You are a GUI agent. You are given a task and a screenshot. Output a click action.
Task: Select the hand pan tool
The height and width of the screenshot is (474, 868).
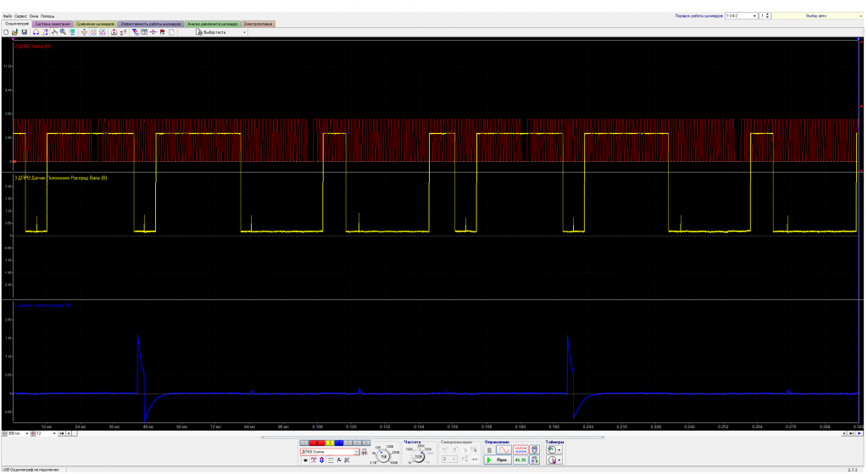point(54,32)
